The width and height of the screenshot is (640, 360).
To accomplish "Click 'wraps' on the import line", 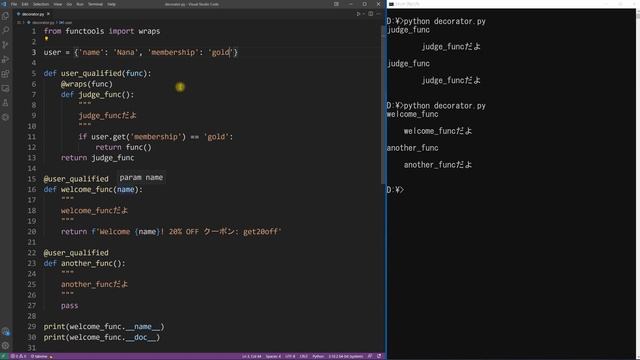I will tap(149, 31).
